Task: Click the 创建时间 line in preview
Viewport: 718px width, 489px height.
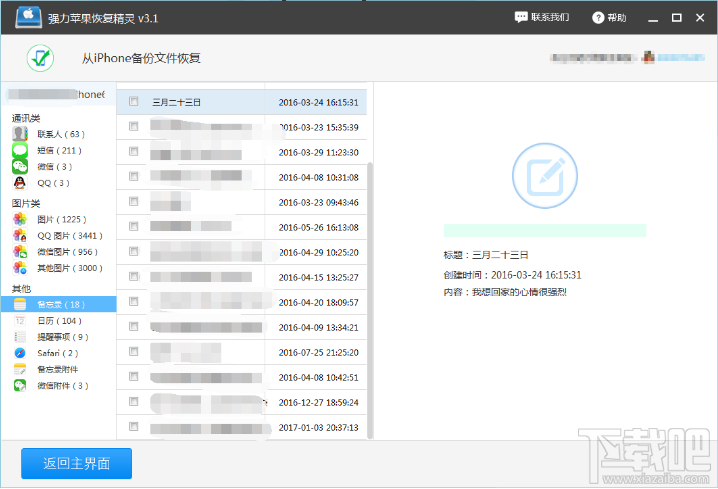Action: tap(512, 275)
